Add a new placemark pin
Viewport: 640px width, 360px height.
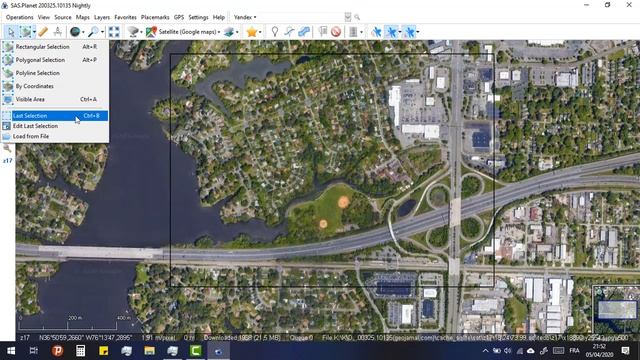[x=275, y=31]
